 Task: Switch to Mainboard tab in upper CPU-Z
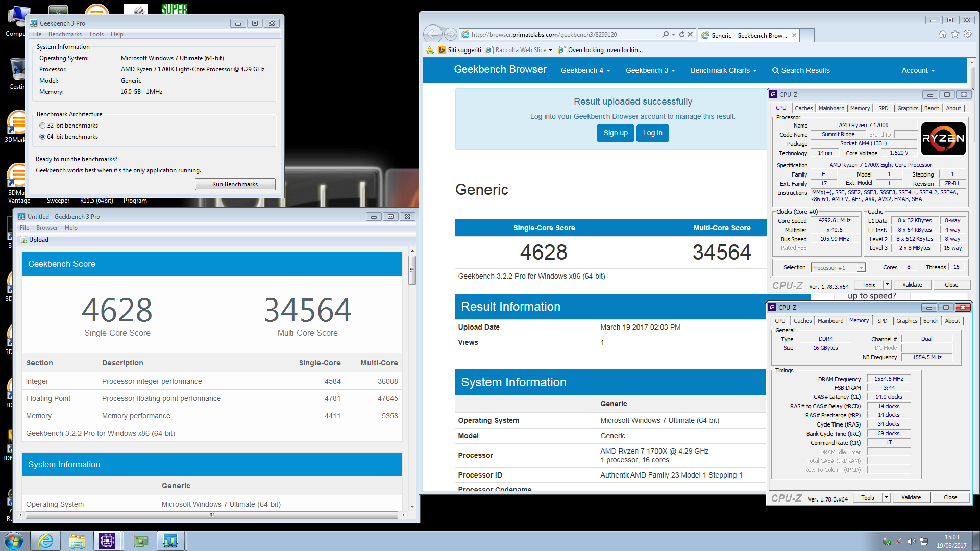click(831, 108)
